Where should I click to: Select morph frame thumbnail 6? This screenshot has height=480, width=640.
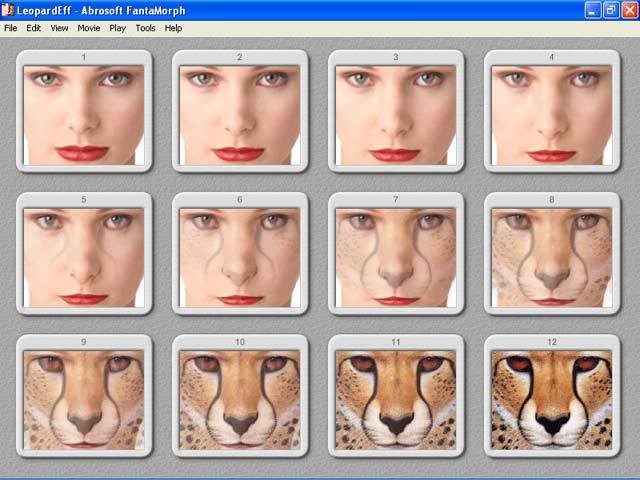[240, 253]
